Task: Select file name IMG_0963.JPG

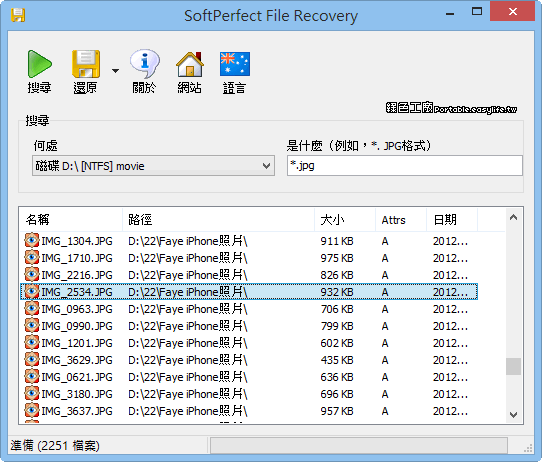Action: click(x=77, y=309)
